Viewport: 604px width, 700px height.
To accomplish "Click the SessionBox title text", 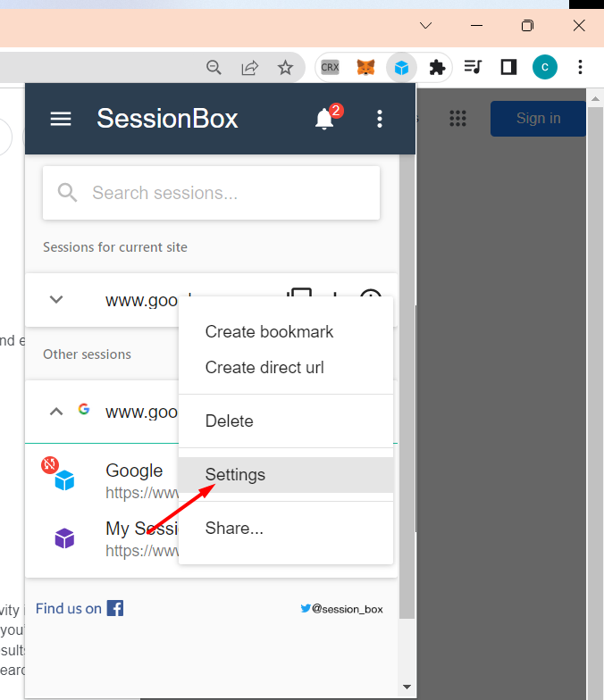I will [x=168, y=119].
